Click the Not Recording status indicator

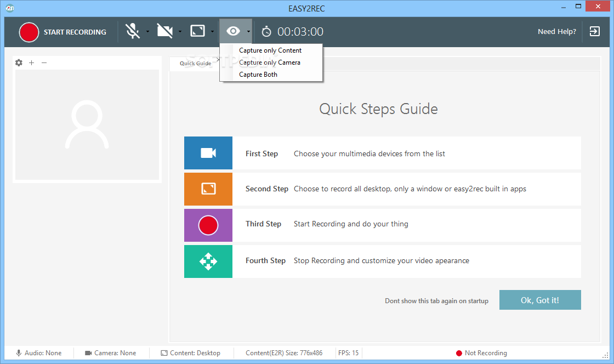pos(481,353)
